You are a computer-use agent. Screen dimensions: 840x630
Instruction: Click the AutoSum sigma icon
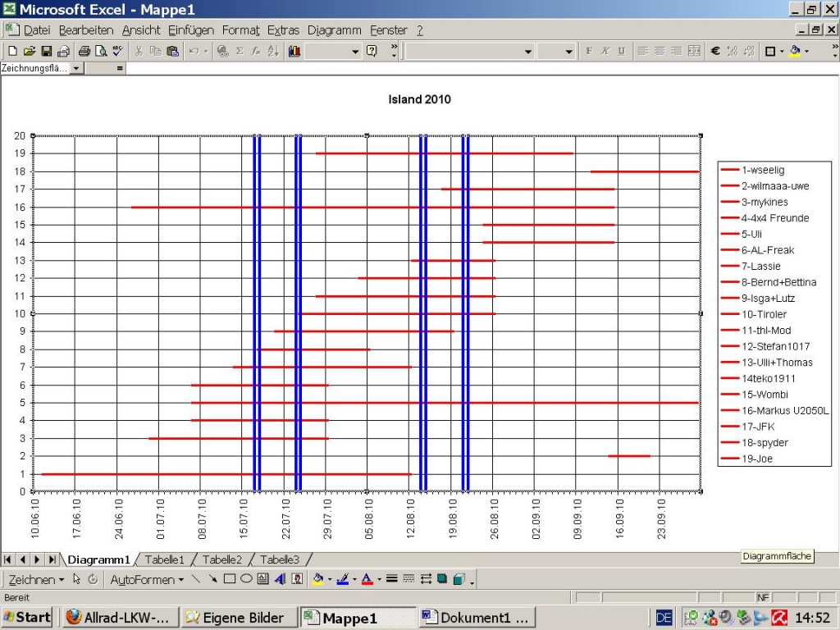(x=240, y=52)
